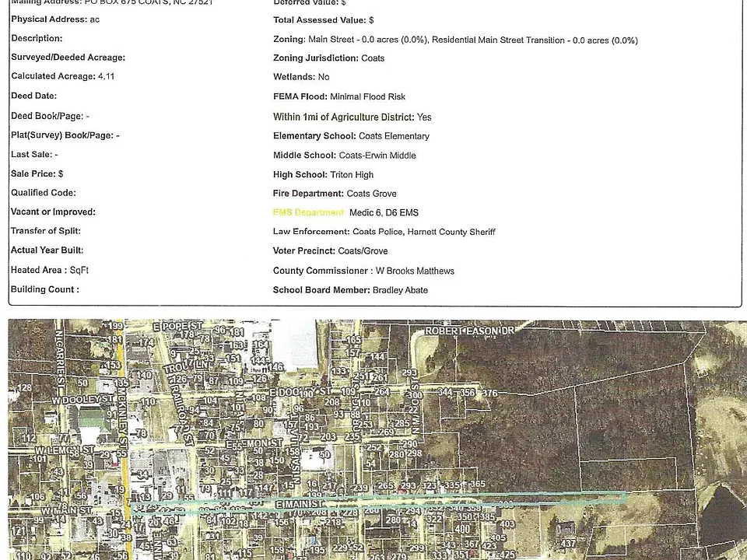Click the 'Actual Year Built:' label

click(47, 250)
